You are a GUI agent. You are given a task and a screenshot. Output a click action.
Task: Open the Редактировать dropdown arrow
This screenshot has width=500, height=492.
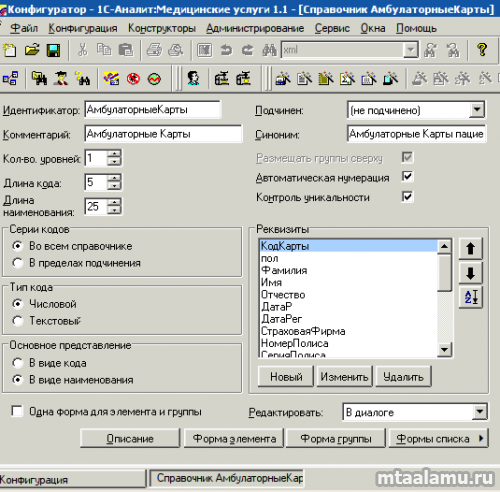pos(480,412)
